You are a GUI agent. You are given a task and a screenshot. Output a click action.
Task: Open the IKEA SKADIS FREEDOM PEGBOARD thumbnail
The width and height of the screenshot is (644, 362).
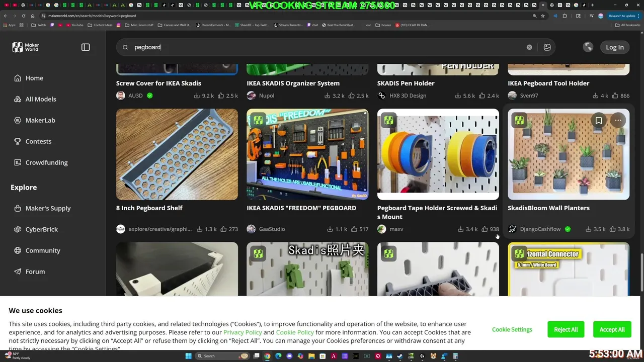click(x=307, y=154)
